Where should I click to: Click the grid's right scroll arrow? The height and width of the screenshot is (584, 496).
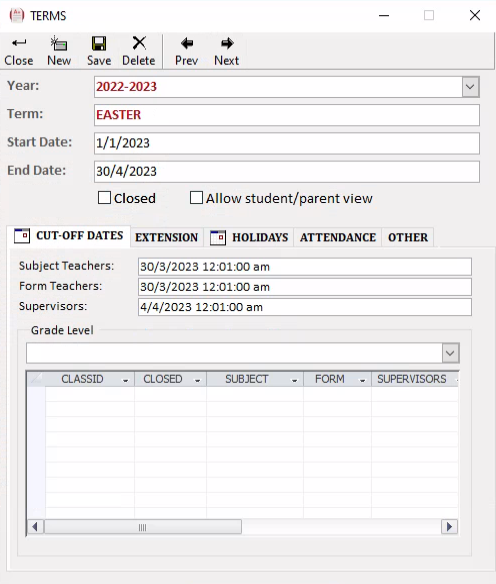(x=449, y=527)
